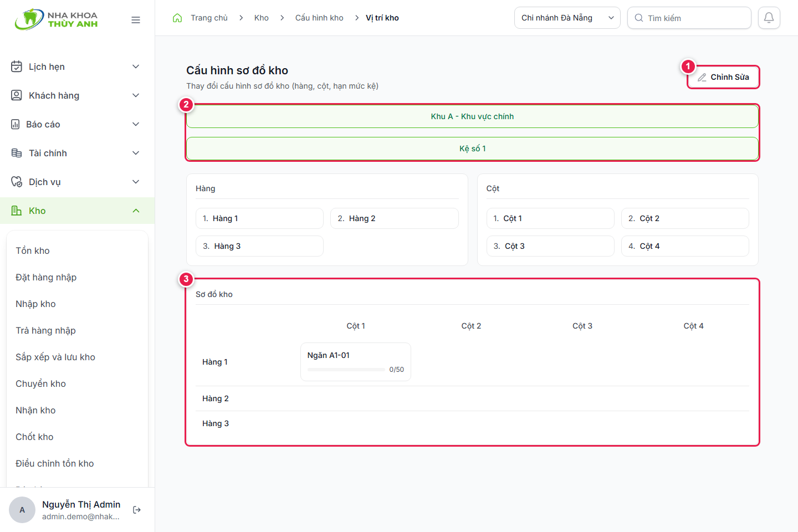Open Tồn kho submenu item
798x532 pixels.
[33, 250]
